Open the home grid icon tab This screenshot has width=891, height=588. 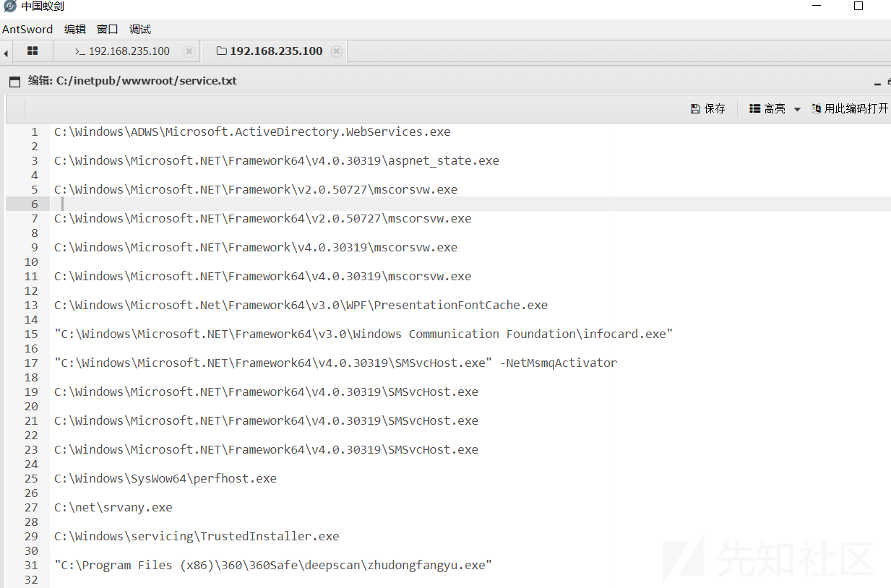coord(33,51)
